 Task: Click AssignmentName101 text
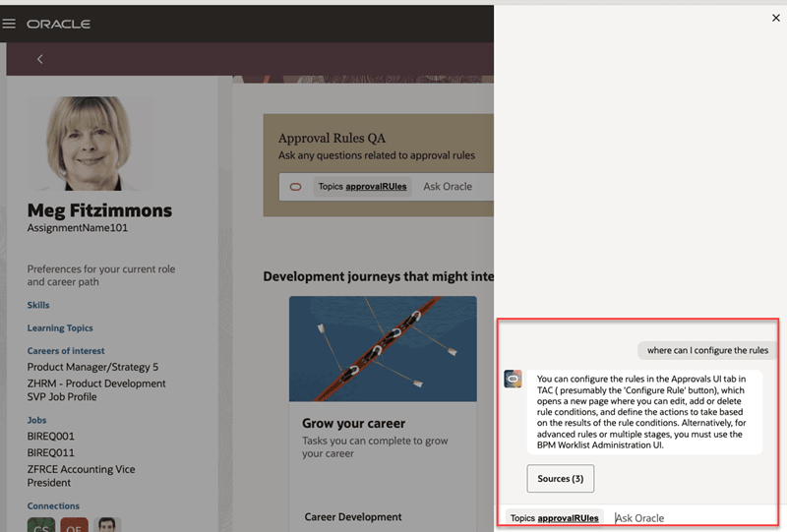click(x=78, y=228)
